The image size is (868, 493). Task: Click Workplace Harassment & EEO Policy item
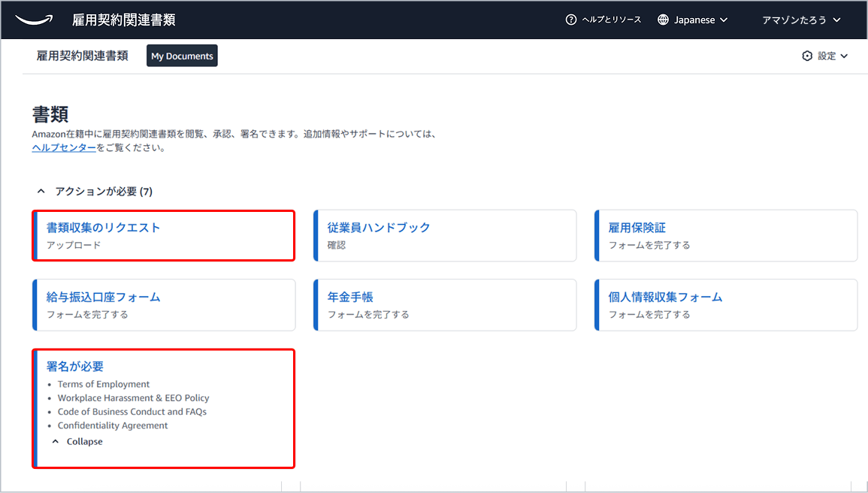click(x=134, y=398)
